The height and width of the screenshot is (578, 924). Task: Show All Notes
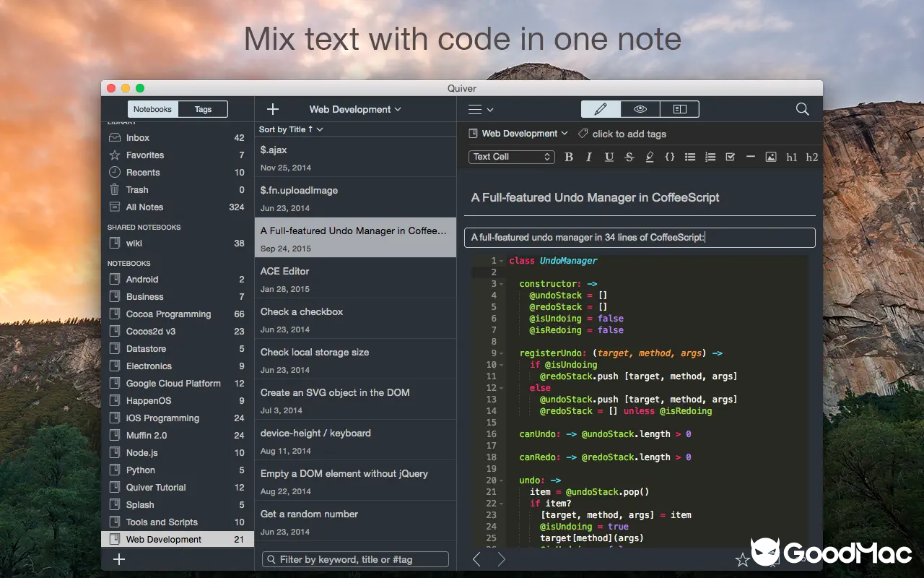(x=178, y=207)
